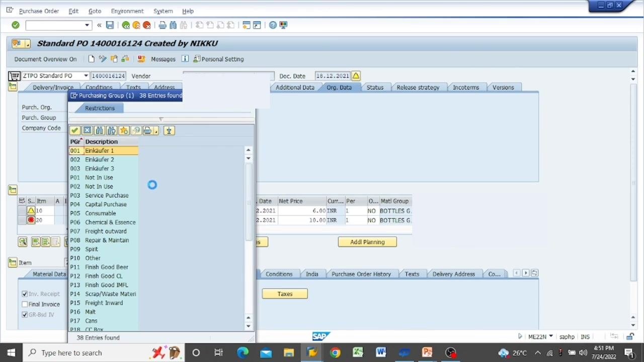644x362 pixels.
Task: Open the Environment menu
Action: click(x=127, y=11)
